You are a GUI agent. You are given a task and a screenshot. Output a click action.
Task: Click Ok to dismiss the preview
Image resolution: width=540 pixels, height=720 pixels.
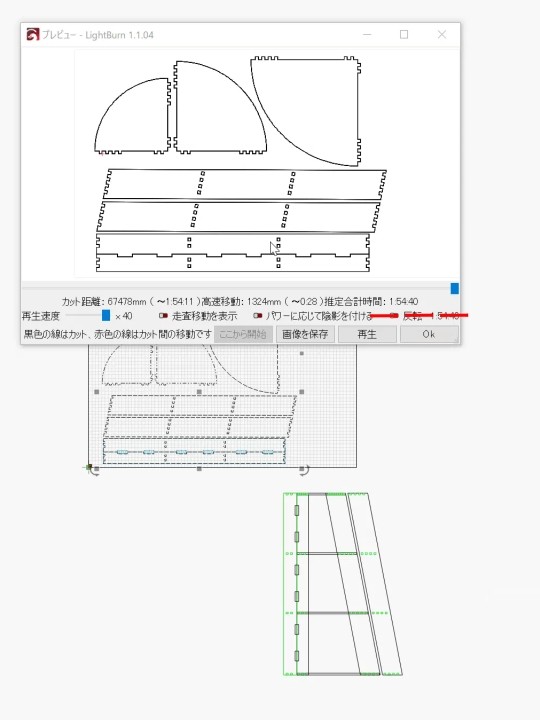(x=429, y=334)
